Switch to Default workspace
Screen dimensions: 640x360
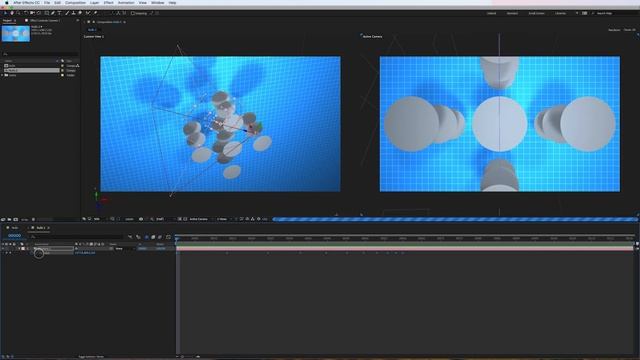pos(491,13)
